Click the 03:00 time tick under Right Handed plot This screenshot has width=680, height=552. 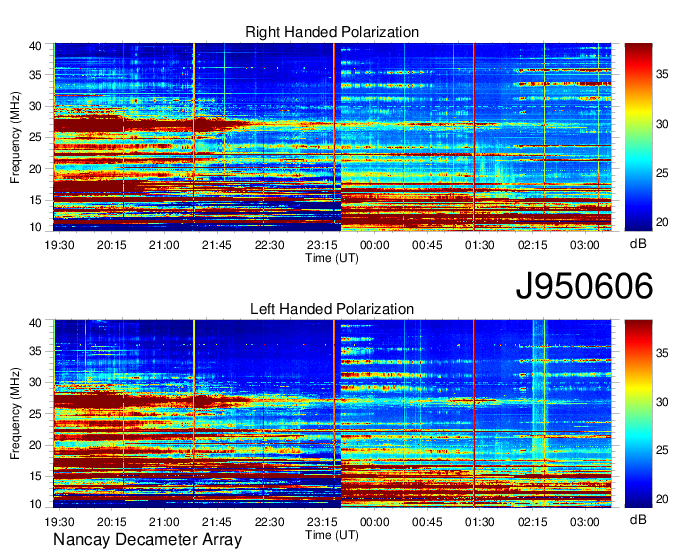click(x=585, y=245)
